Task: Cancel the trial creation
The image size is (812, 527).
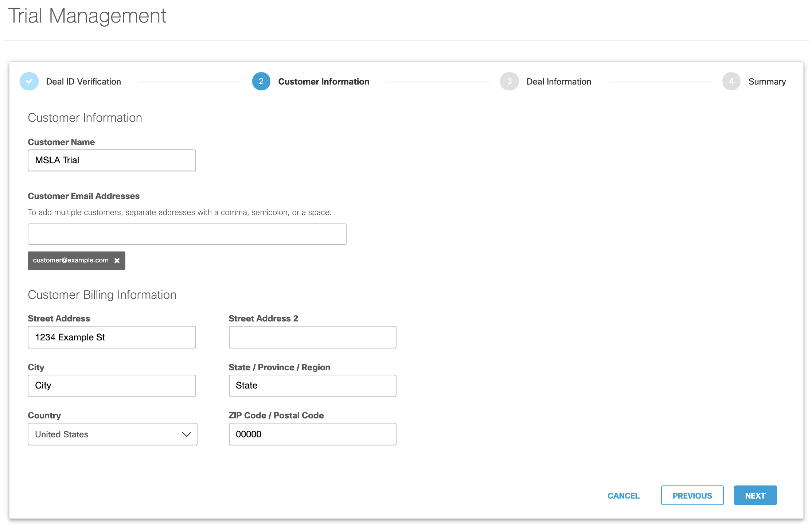Action: coord(623,496)
